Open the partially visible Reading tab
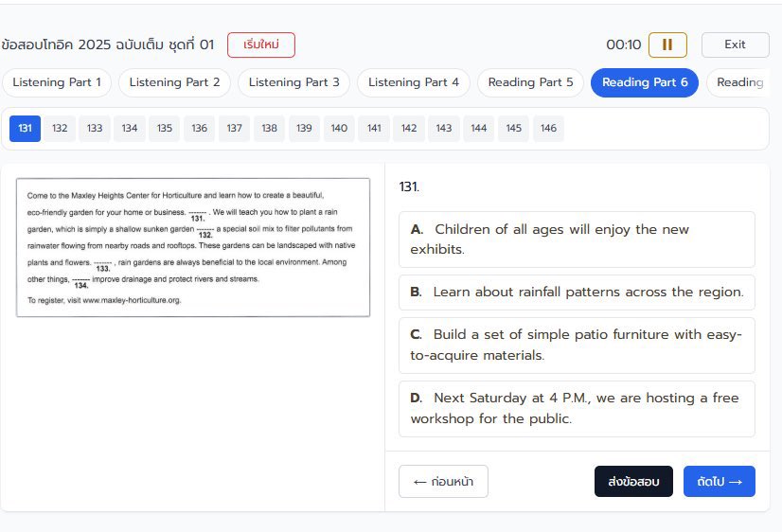Screen dimensions: 782x532 point(738,82)
